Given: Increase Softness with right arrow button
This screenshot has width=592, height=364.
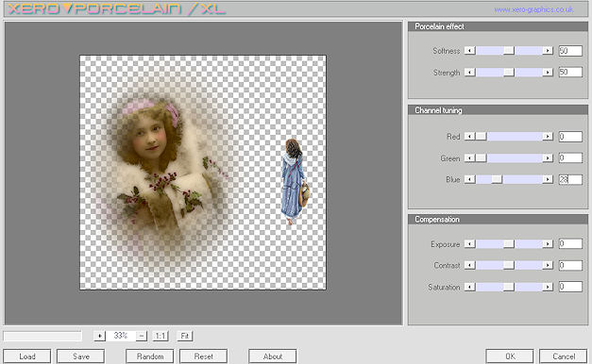Looking at the screenshot, I should tap(548, 51).
